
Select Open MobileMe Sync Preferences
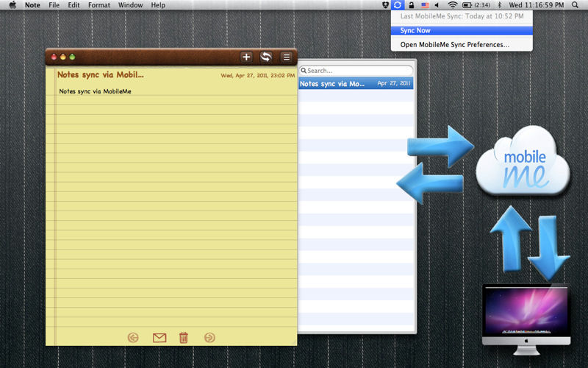pyautogui.click(x=462, y=45)
